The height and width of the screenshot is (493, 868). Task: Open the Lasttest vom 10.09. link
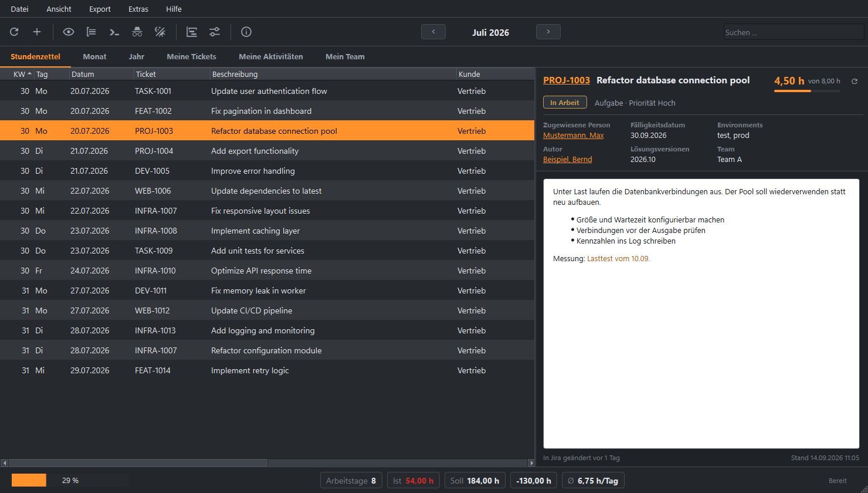(619, 258)
